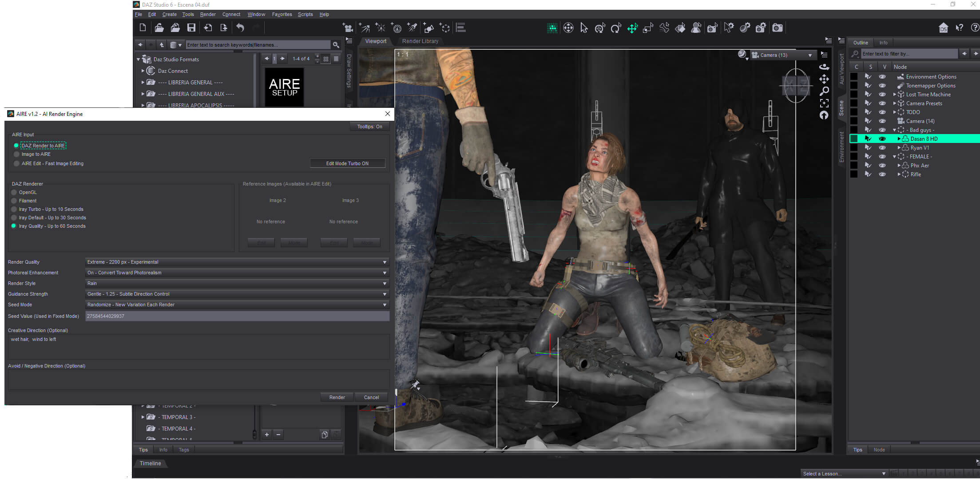Select the Image to AIRE radio button
Viewport: 980px width, 479px height.
[16, 154]
